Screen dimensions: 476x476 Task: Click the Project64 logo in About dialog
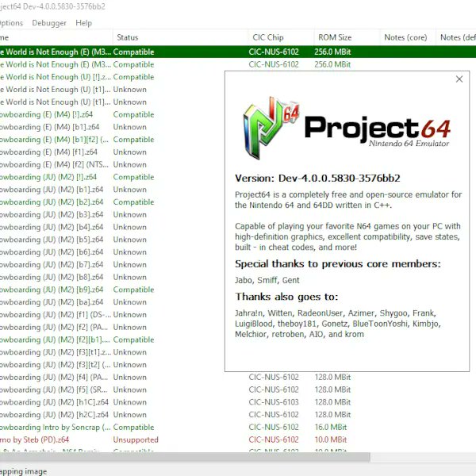[x=346, y=128]
